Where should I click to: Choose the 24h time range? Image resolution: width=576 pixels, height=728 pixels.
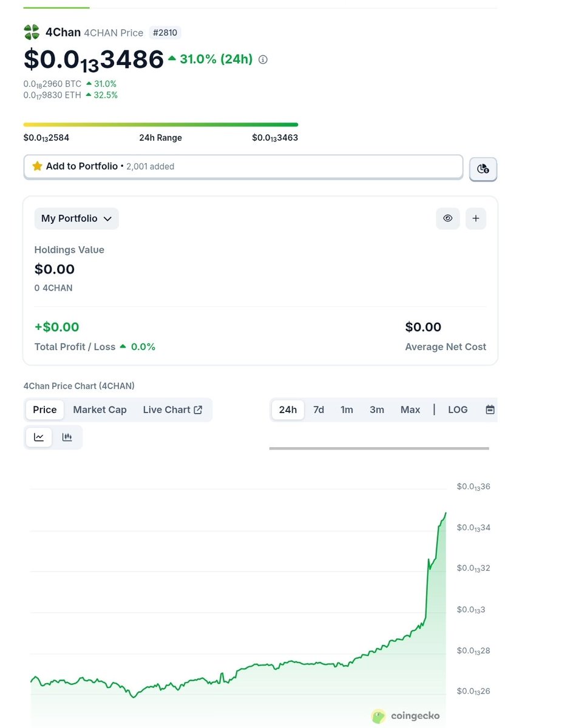click(288, 409)
